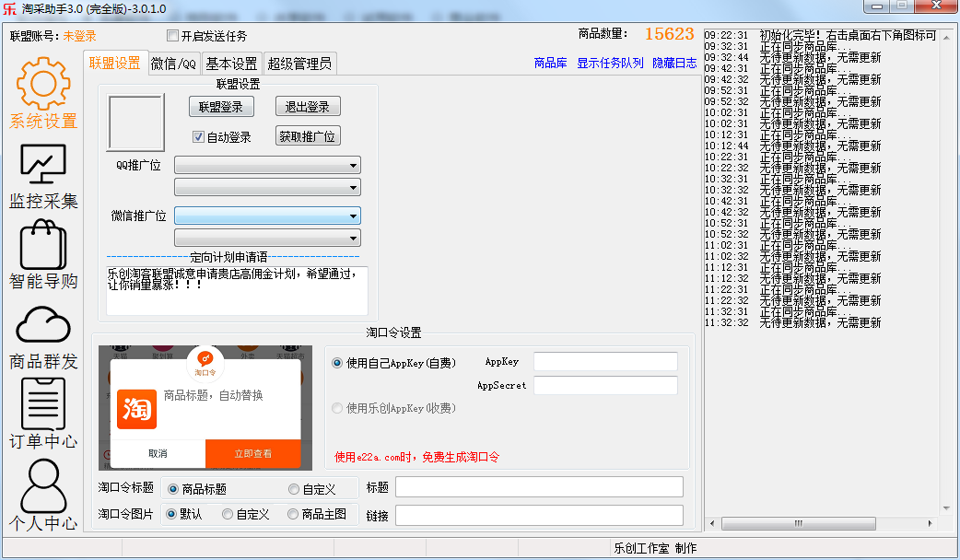Switch to 联盟设置 tab
The width and height of the screenshot is (960, 560).
point(115,63)
